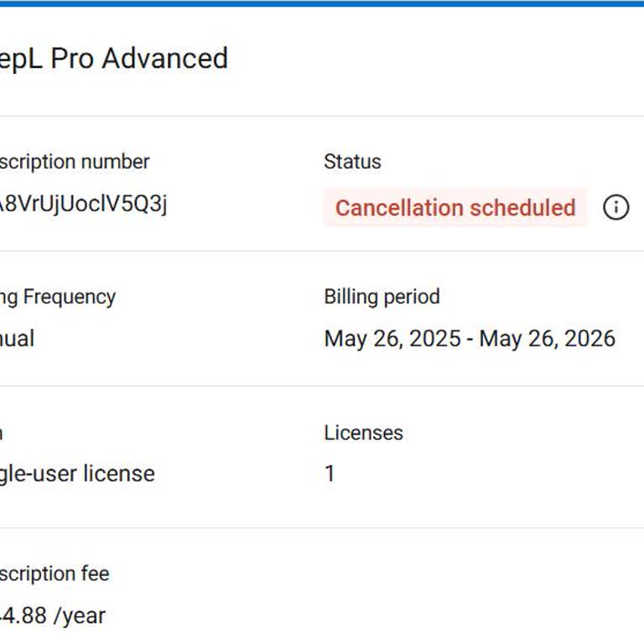Select the single-user license plan text
This screenshot has height=644, width=644.
tap(77, 474)
